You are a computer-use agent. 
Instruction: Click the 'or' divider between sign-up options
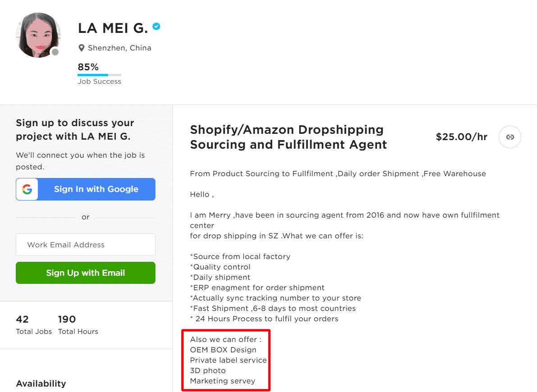(x=85, y=217)
